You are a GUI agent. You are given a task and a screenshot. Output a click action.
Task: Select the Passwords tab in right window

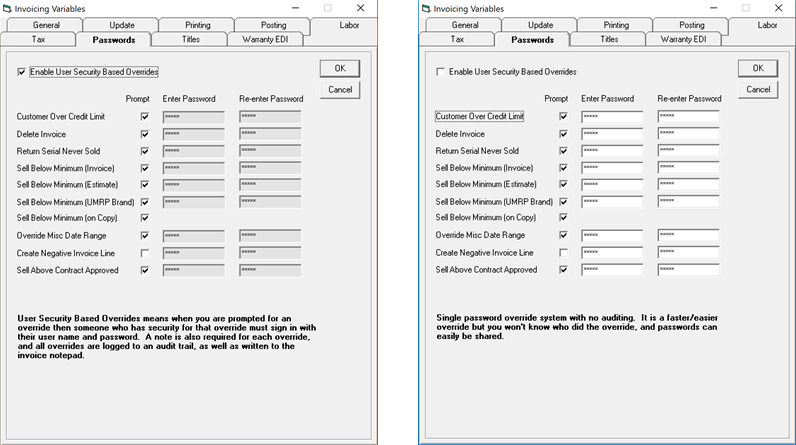pos(532,40)
